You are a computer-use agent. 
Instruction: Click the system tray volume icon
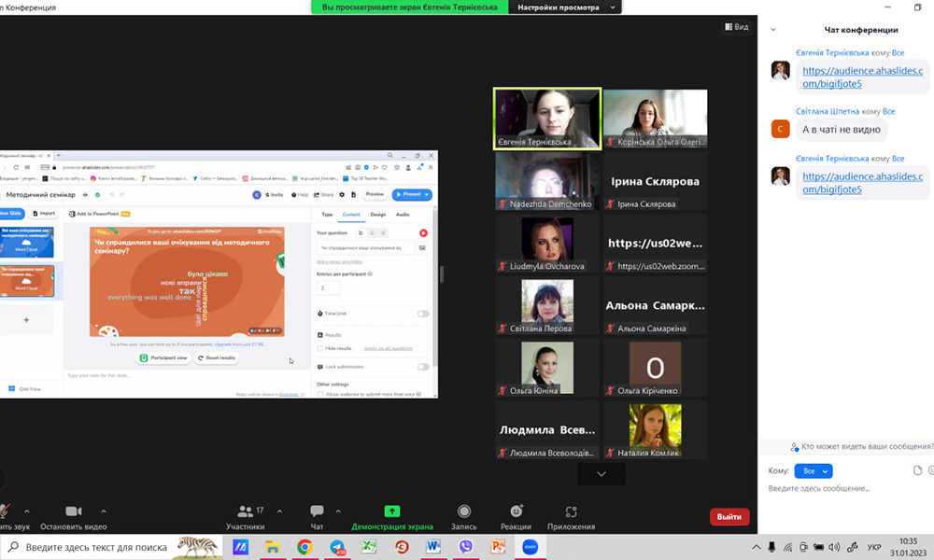click(x=834, y=547)
